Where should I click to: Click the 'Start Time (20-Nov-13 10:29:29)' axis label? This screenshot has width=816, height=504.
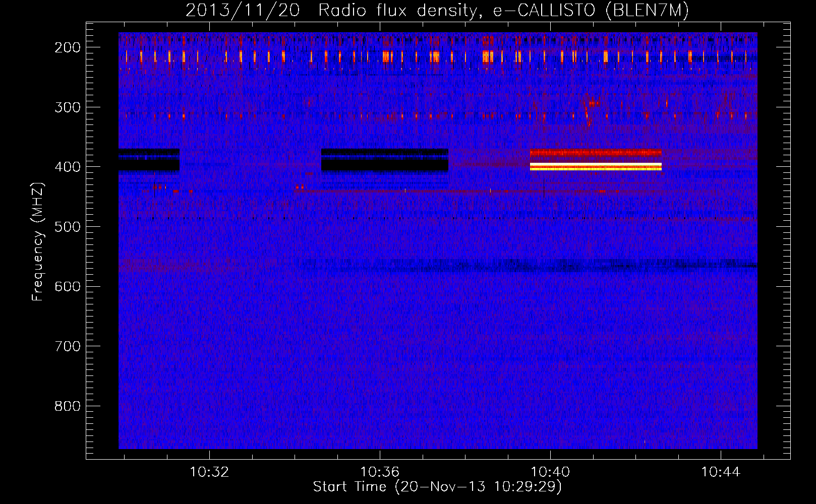click(437, 487)
